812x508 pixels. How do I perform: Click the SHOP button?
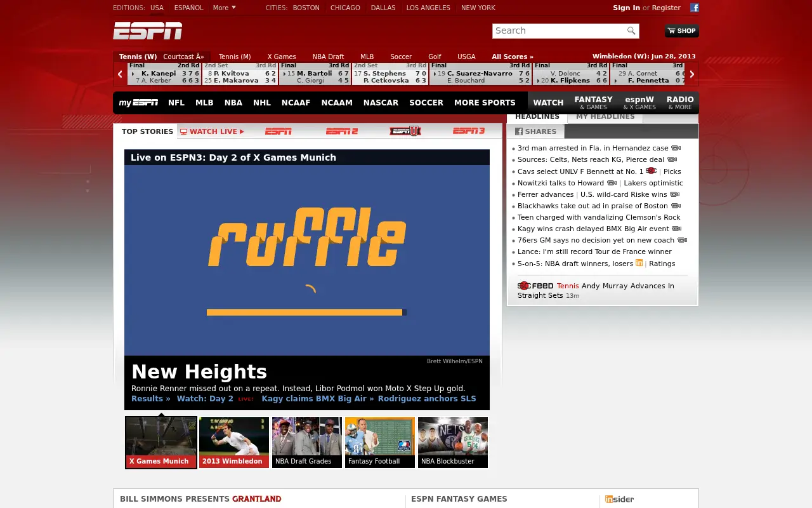(x=682, y=30)
